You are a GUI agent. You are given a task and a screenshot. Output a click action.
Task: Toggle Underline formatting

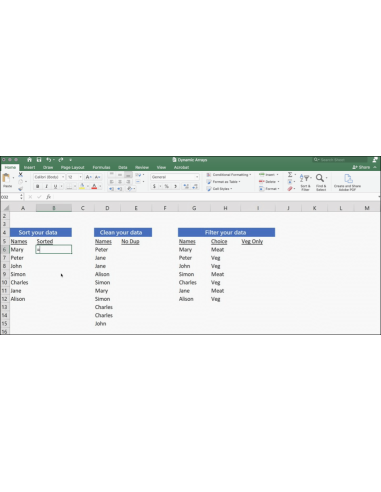(x=55, y=186)
